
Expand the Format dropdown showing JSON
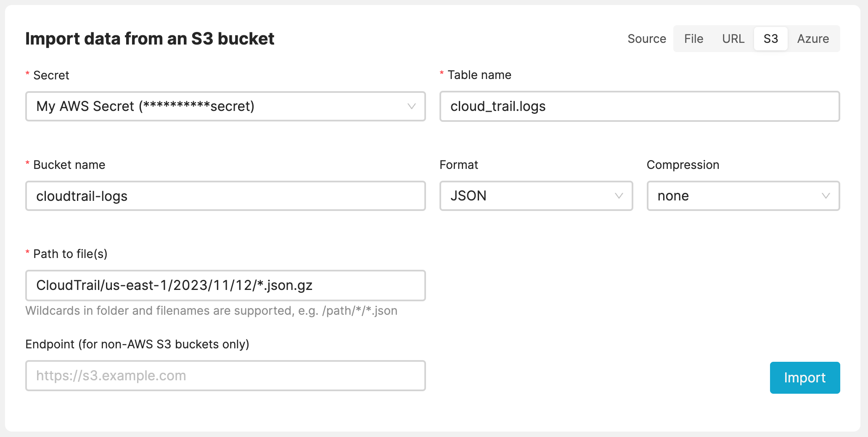[536, 196]
